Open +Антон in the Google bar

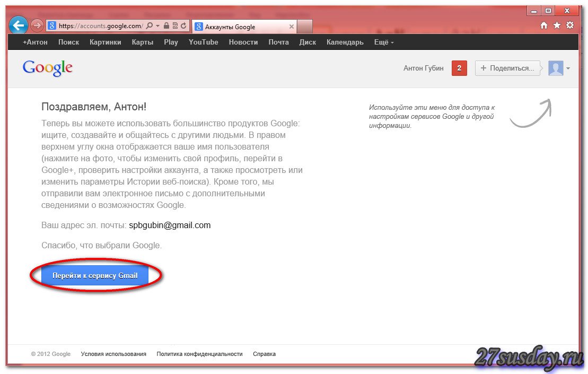click(x=35, y=42)
